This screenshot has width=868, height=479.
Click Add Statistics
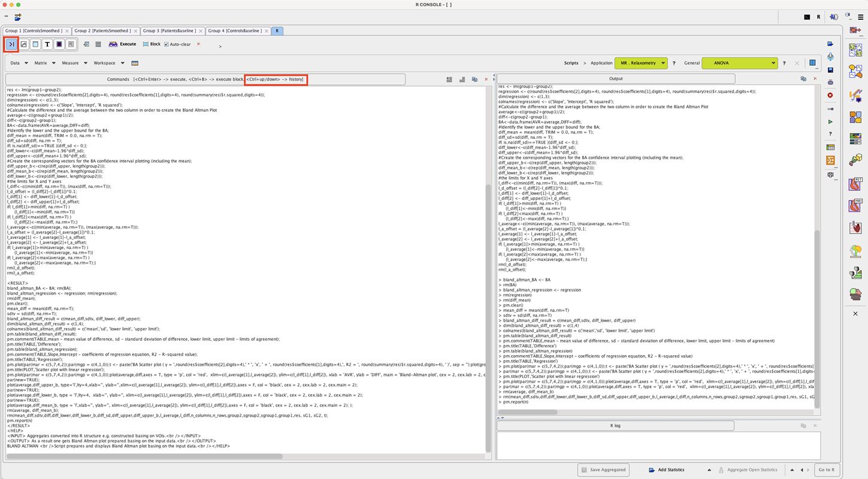(x=666, y=469)
